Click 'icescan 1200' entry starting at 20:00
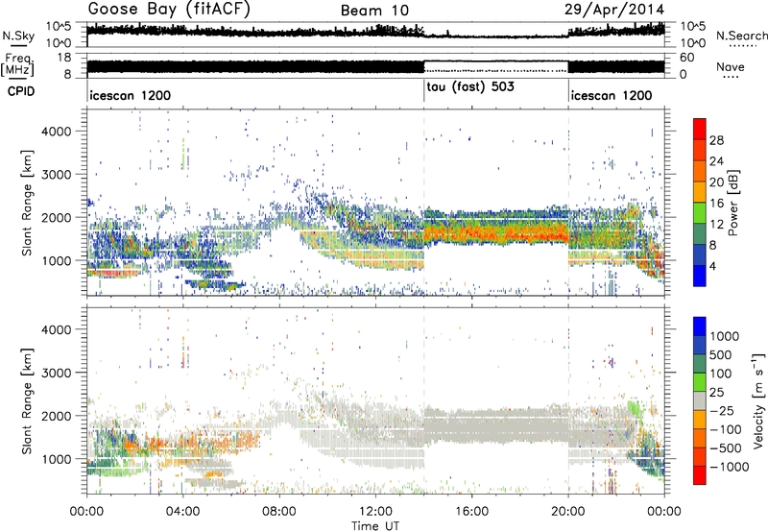This screenshot has height=532, width=768. [612, 95]
